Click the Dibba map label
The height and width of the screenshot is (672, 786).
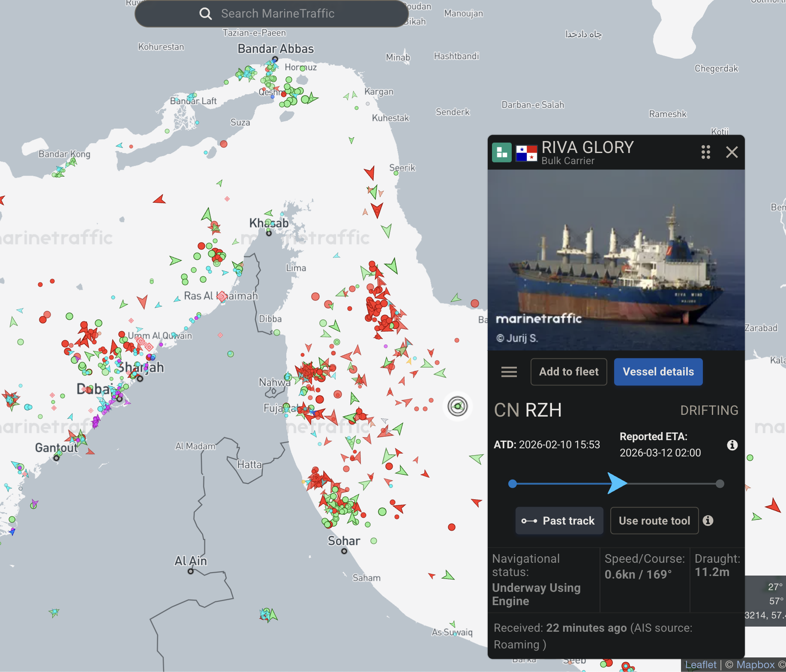[x=270, y=319]
